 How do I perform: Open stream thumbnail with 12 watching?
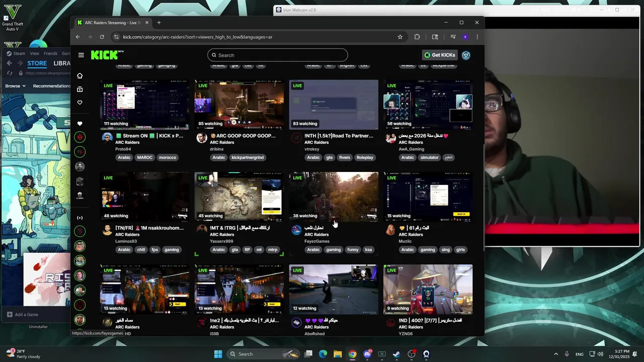334,290
